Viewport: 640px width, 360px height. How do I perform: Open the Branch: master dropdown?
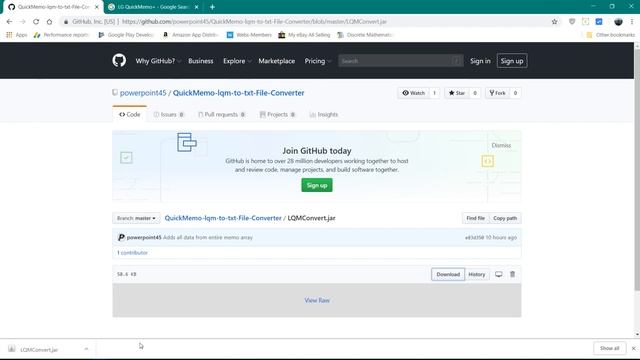[x=136, y=218]
